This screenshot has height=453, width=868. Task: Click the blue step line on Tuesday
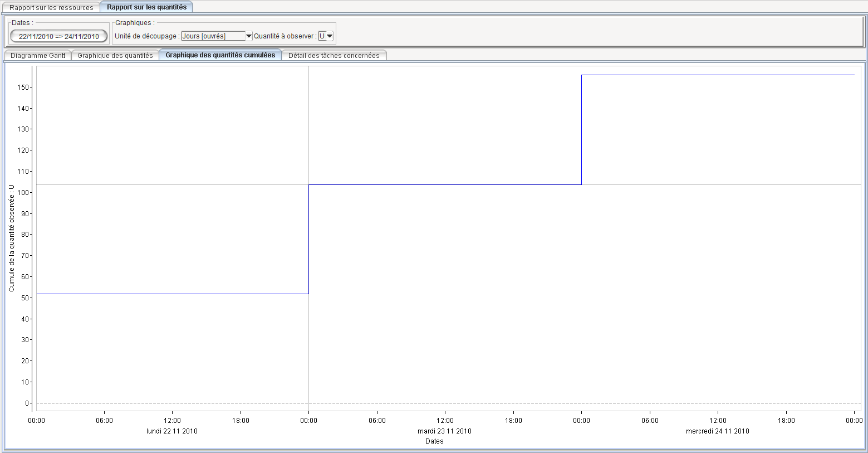pos(445,184)
